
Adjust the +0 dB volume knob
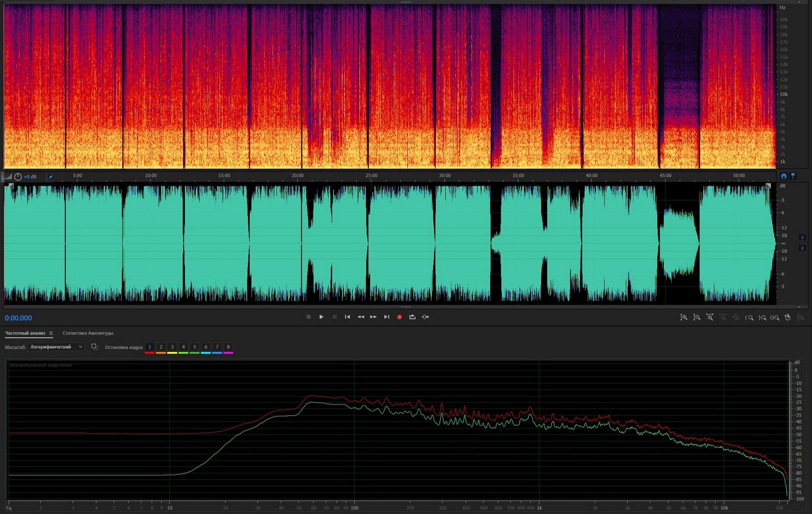18,177
